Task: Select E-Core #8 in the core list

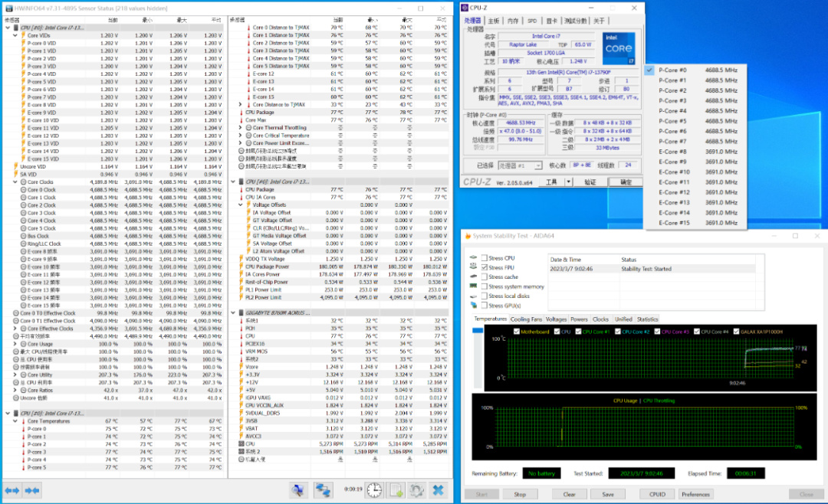Action: point(672,152)
